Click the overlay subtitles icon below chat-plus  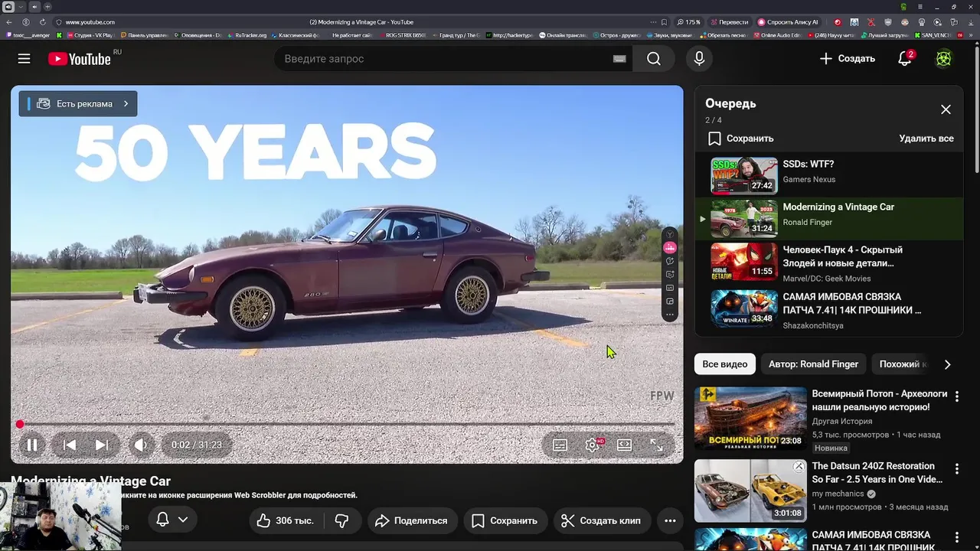[670, 288]
